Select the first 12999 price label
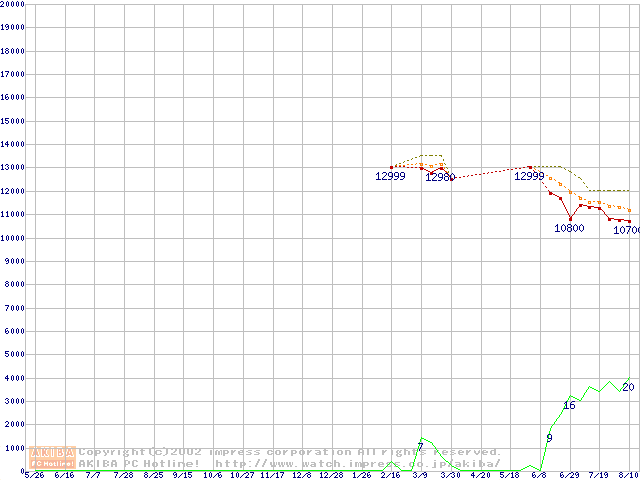 tap(390, 177)
